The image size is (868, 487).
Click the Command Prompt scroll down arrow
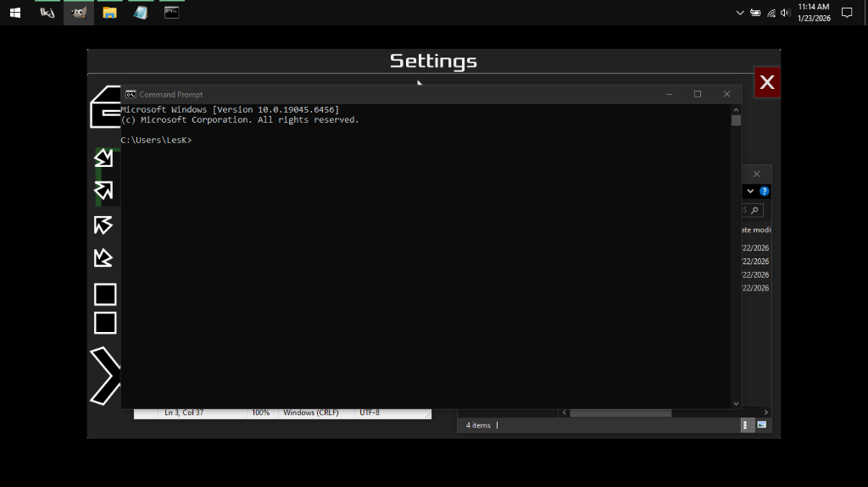[x=736, y=404]
